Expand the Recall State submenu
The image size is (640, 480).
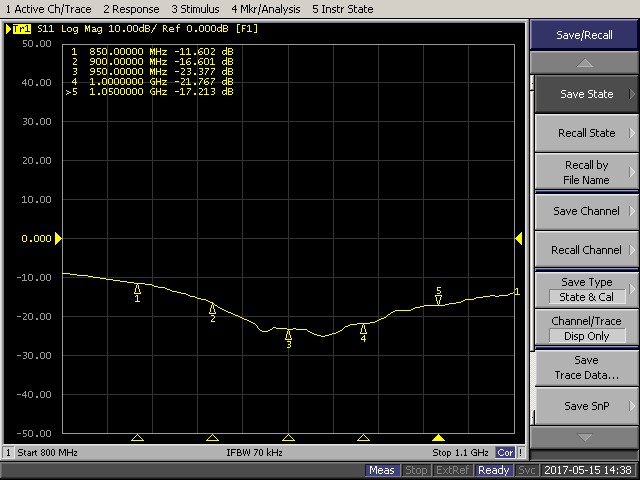(x=586, y=133)
